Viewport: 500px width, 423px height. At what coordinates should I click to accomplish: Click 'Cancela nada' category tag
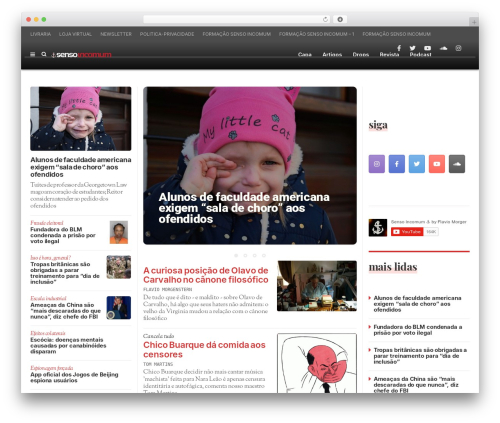159,336
